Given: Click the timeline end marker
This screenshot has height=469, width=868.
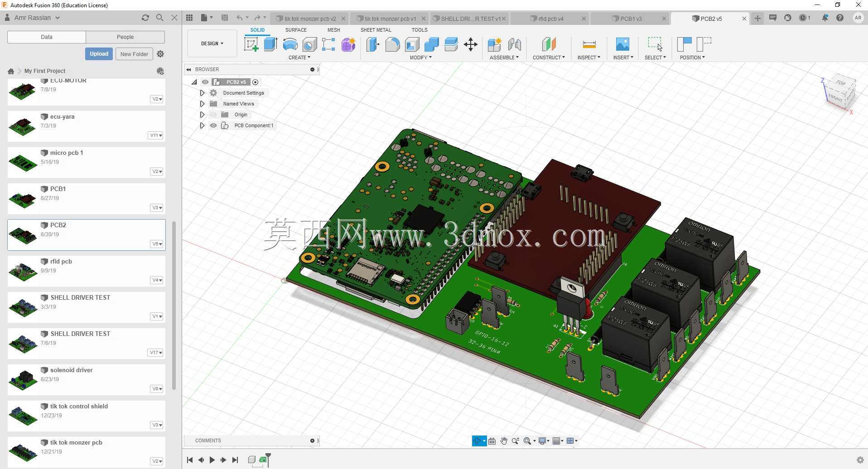Looking at the screenshot, I should (x=268, y=459).
